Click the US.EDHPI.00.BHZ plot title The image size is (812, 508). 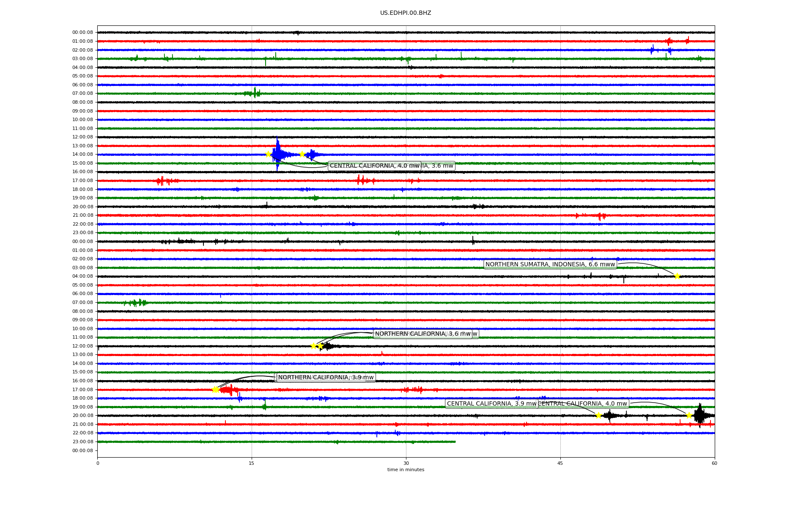pos(406,13)
